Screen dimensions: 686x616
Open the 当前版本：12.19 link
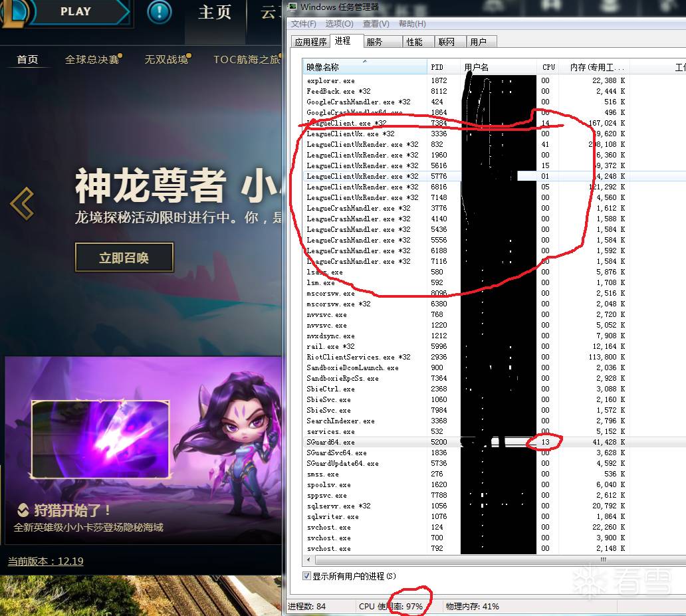coord(45,562)
